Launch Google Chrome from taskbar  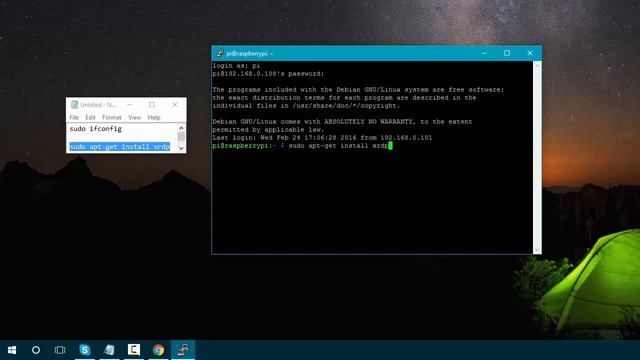[x=158, y=350]
